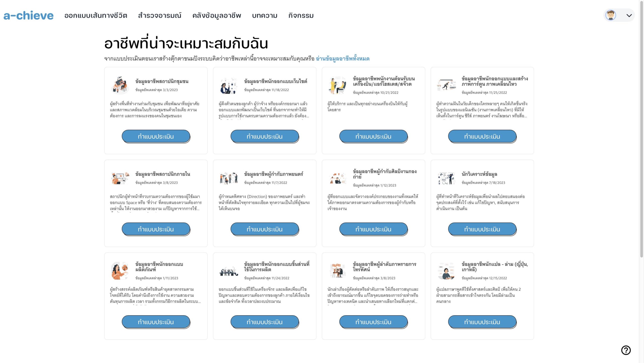Go to the คลังข้อมูลอาชีพ menu item
This screenshot has height=363, width=644.
217,16
